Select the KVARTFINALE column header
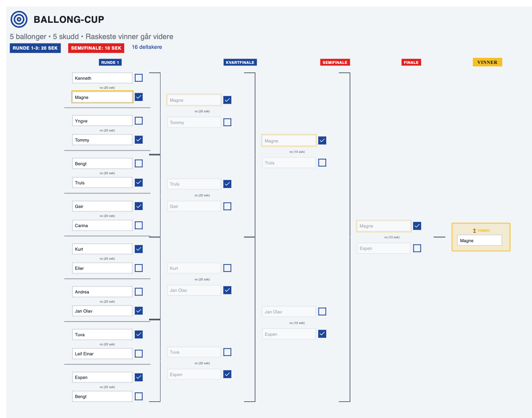Screen dimensions: 532x418 240,62
